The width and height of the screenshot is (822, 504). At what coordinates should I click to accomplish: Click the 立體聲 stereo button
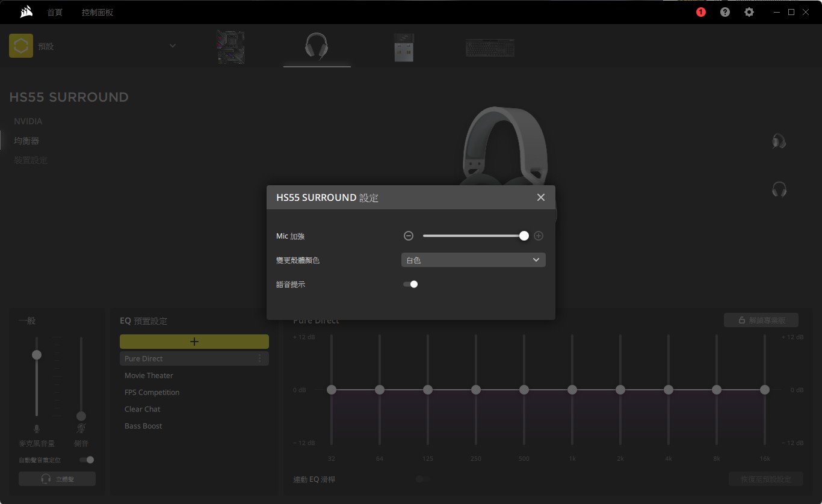coord(57,479)
